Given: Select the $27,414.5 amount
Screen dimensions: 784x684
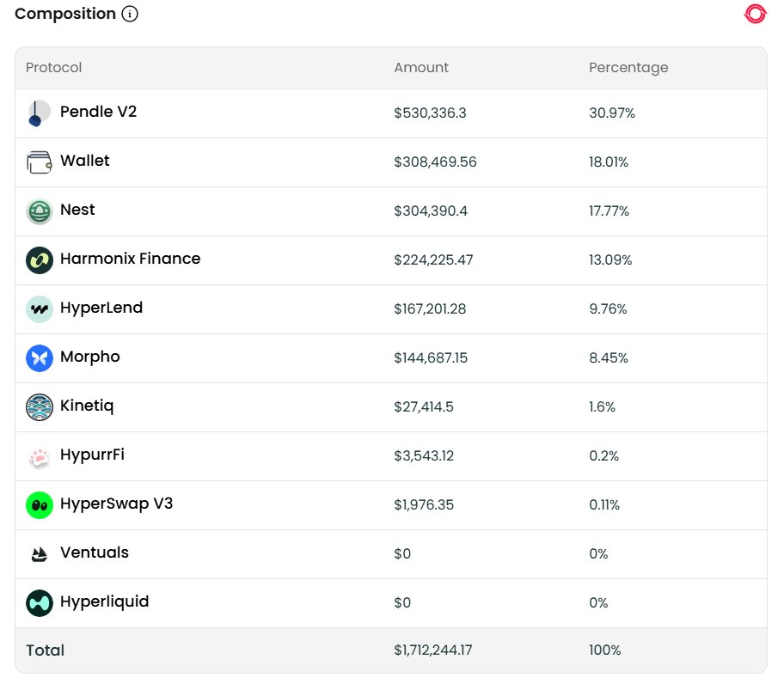Looking at the screenshot, I should (x=424, y=406).
